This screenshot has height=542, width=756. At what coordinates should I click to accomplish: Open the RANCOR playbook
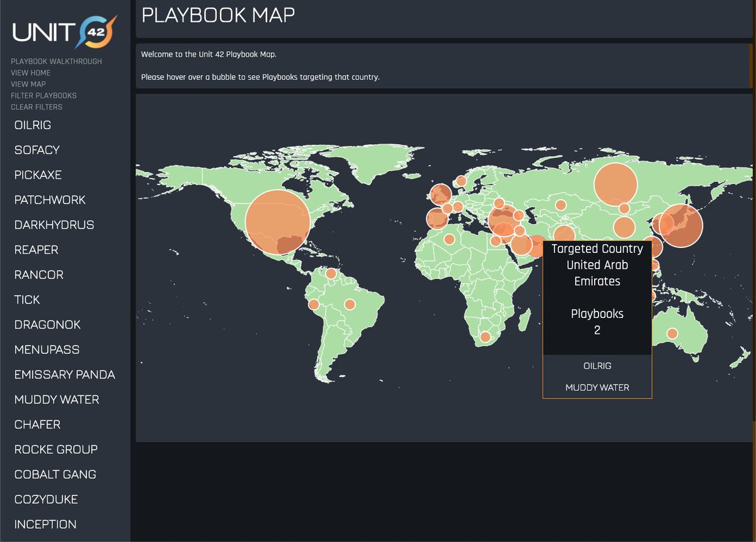pos(38,275)
